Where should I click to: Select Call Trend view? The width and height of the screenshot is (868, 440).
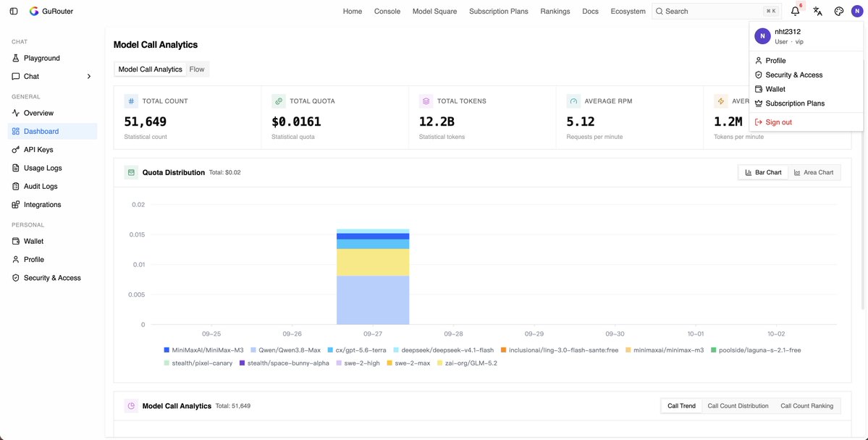(681, 406)
